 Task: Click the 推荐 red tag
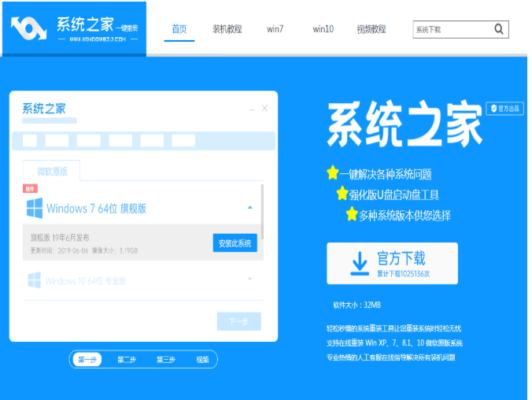pyautogui.click(x=30, y=188)
